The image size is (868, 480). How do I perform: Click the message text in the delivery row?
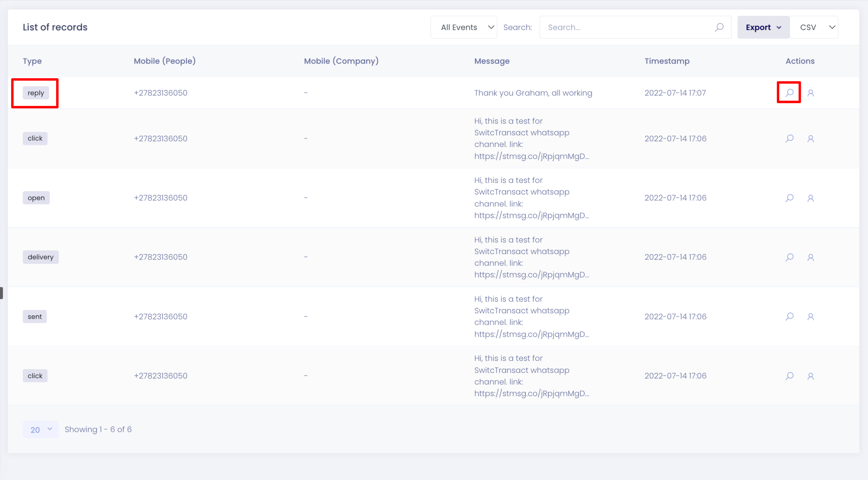pyautogui.click(x=531, y=257)
